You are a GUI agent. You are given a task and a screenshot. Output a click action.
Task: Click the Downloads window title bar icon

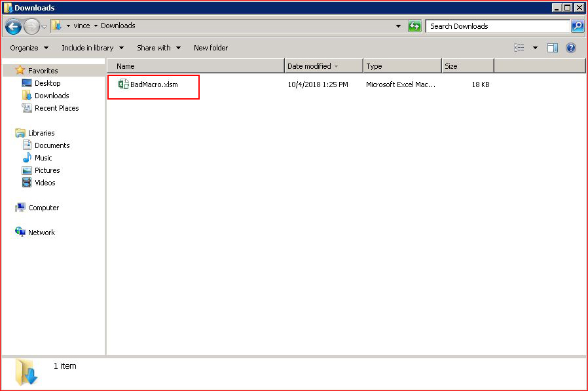click(7, 7)
